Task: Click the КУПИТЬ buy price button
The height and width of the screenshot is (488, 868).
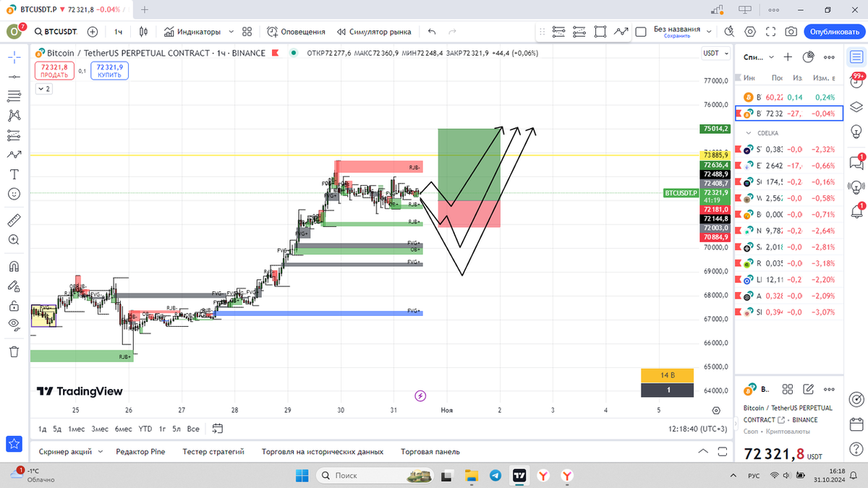Action: [109, 70]
